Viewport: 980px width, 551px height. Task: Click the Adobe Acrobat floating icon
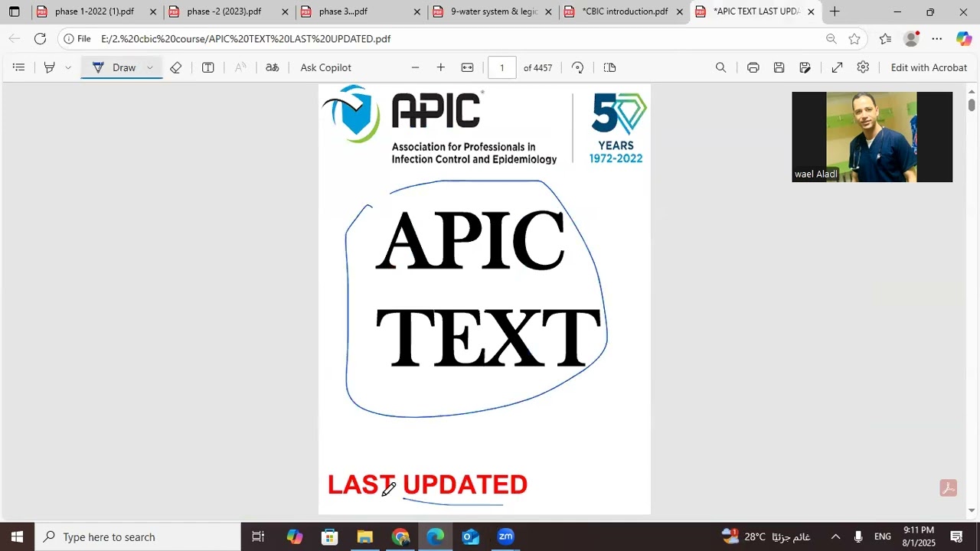click(x=949, y=488)
